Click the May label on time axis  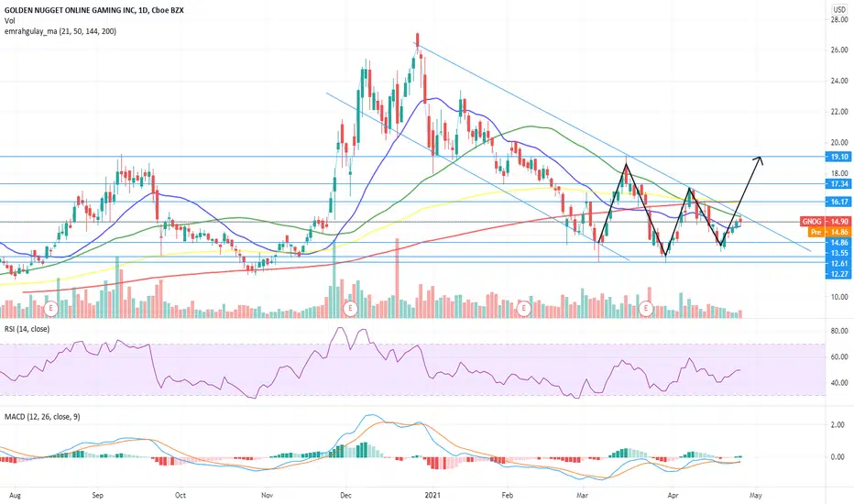click(x=755, y=495)
